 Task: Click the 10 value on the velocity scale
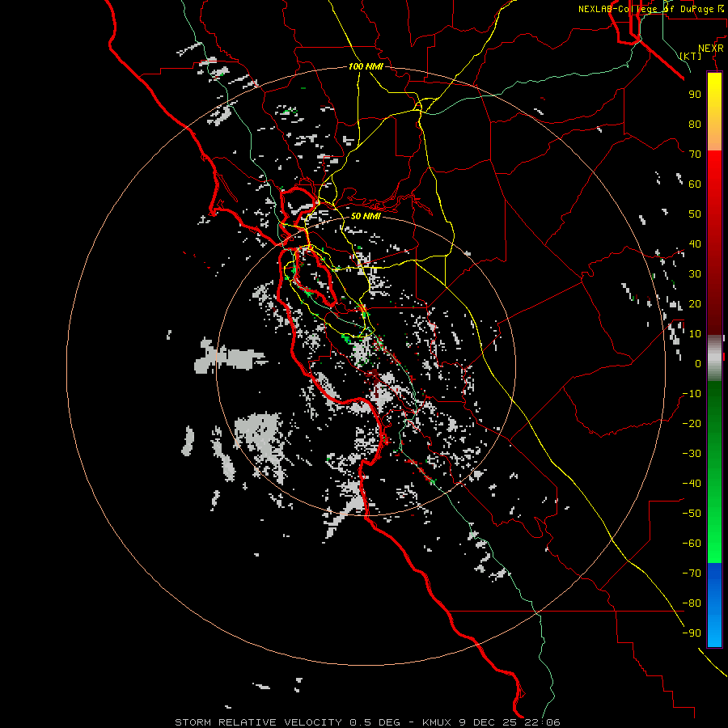point(695,334)
